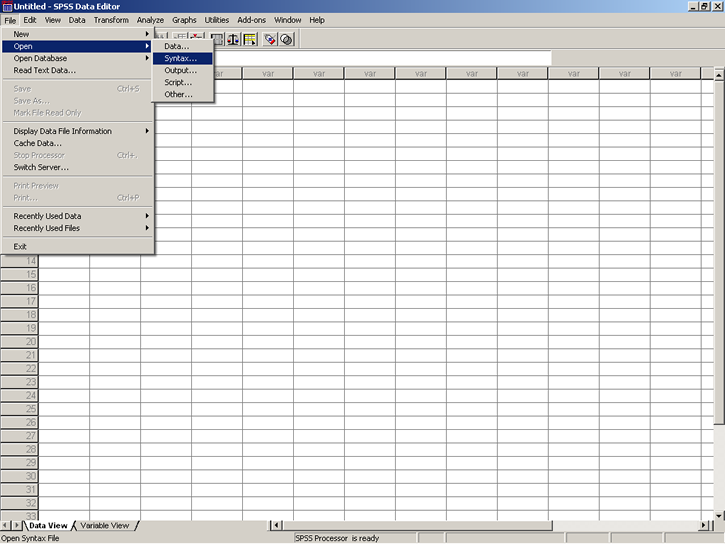Click the File menu in menu bar
This screenshot has width=725, height=544.
10,20
